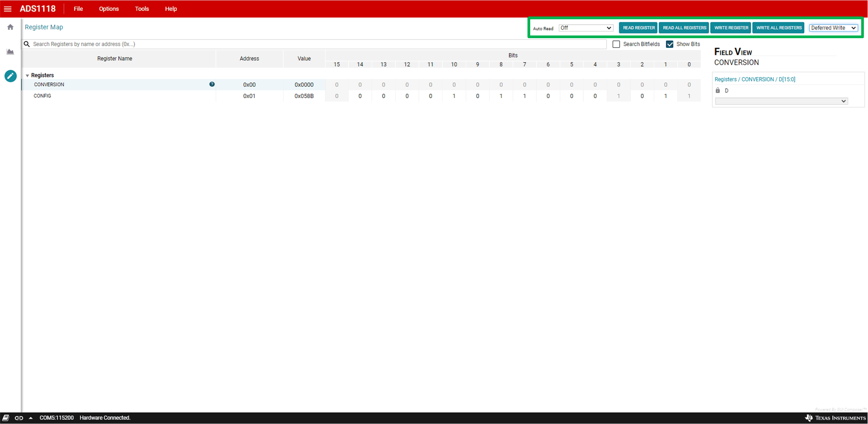Viewport: 868px width, 424px height.
Task: Open the Tools menu
Action: (x=142, y=9)
